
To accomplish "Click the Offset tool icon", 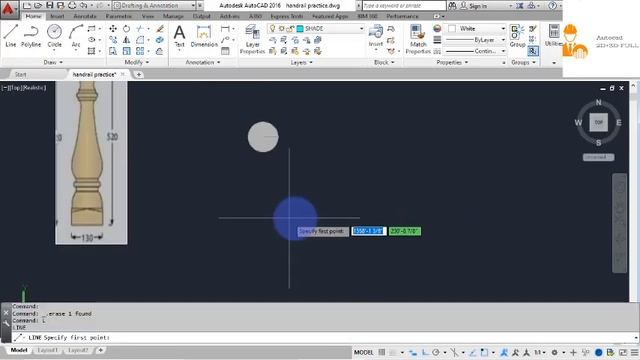I will click(160, 51).
